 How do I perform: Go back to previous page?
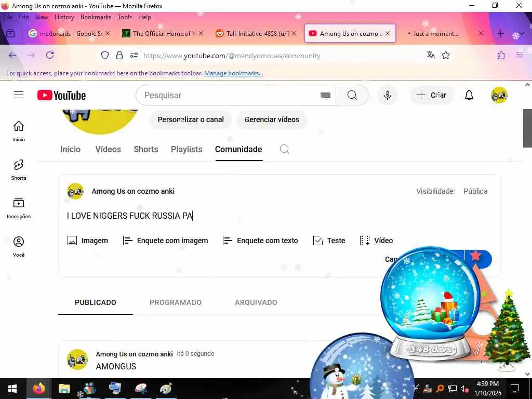(12, 55)
